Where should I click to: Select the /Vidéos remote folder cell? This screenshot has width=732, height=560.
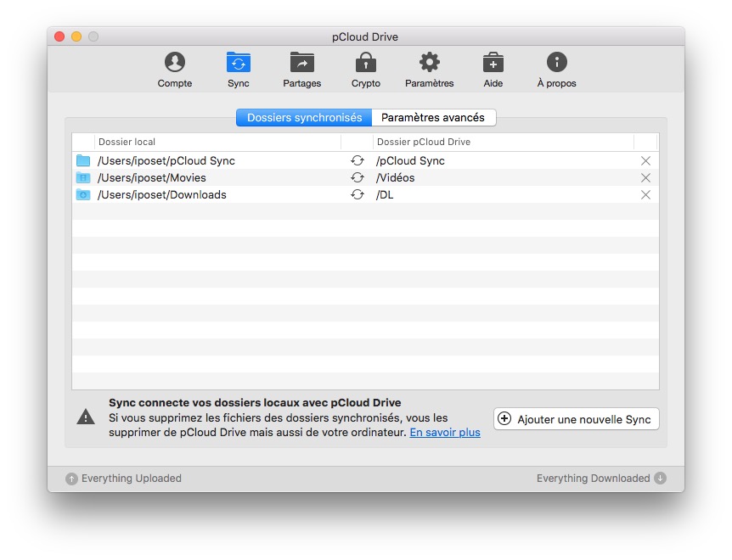point(396,177)
